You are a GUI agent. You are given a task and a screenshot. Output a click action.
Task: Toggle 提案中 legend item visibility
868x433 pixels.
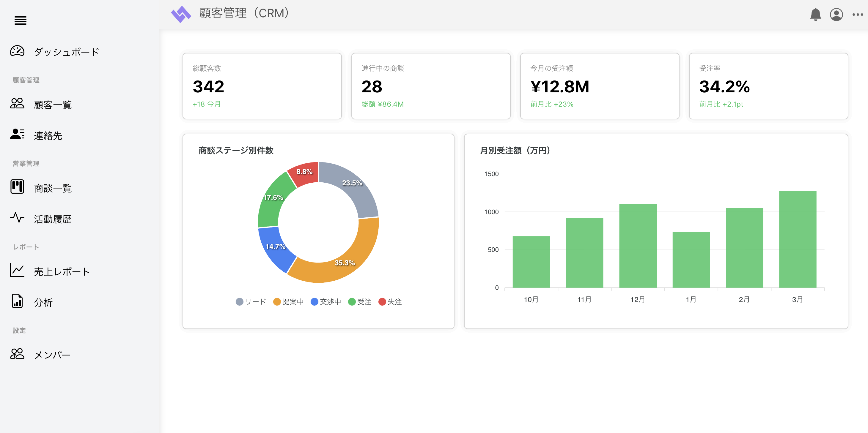(288, 302)
